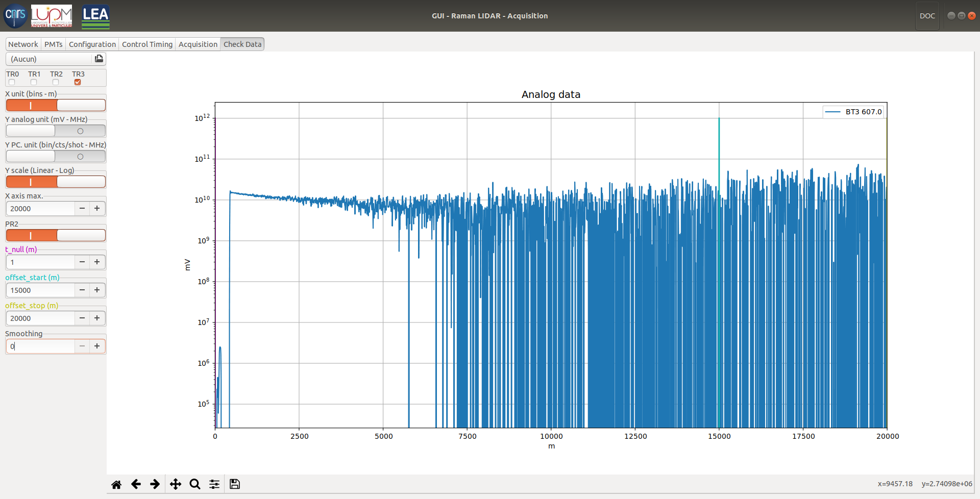Save the figure with floppy disk icon

click(x=235, y=484)
